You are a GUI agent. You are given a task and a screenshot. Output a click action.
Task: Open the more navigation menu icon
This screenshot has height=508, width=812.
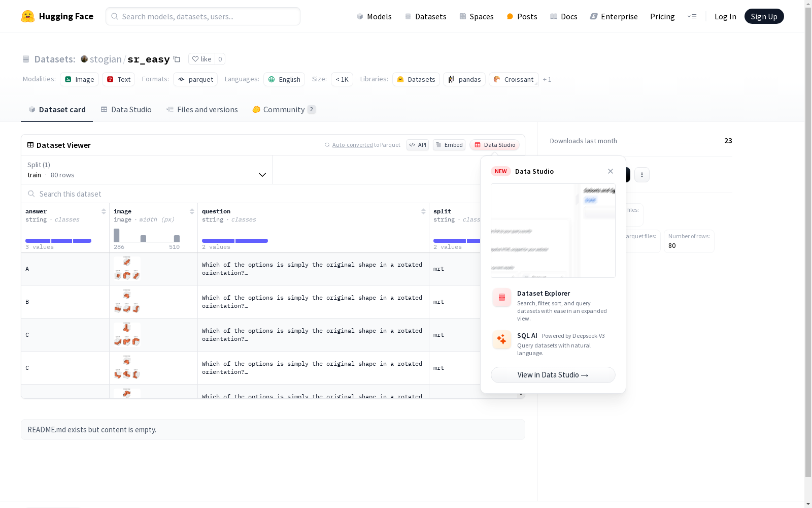pyautogui.click(x=692, y=16)
